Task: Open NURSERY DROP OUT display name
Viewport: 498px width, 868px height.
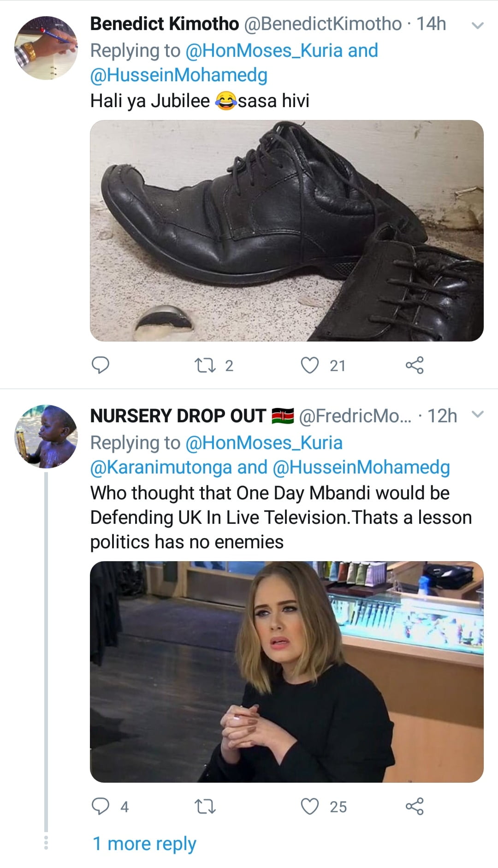Action: pos(178,416)
